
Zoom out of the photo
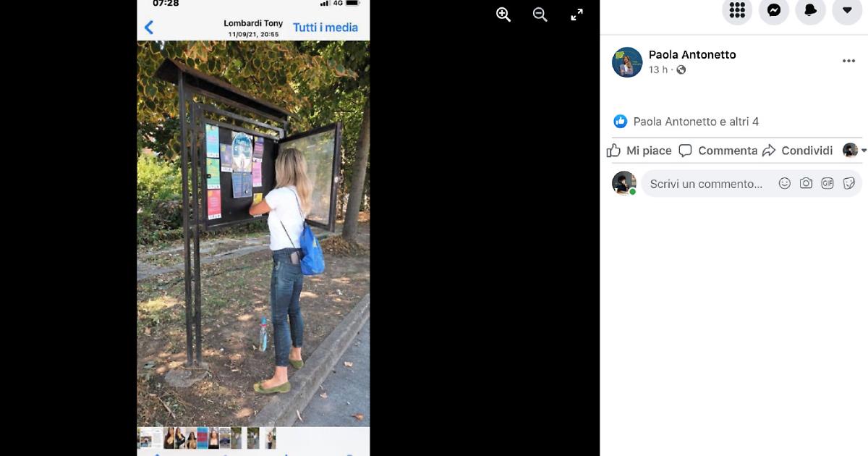coord(540,14)
